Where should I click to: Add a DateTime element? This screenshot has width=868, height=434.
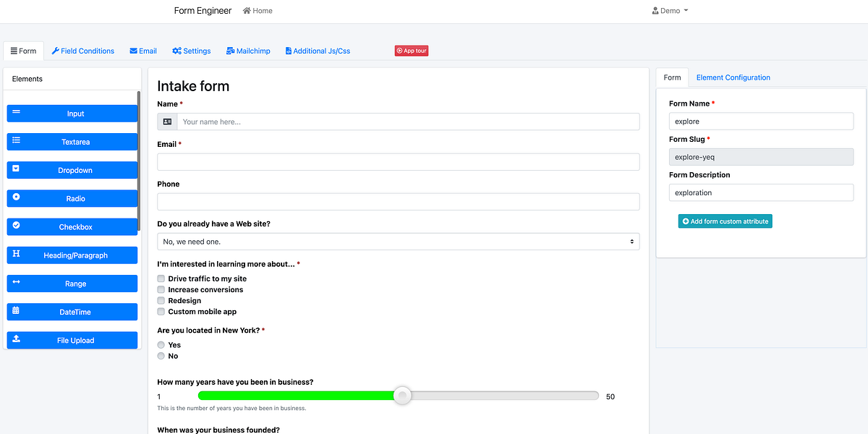(72, 312)
